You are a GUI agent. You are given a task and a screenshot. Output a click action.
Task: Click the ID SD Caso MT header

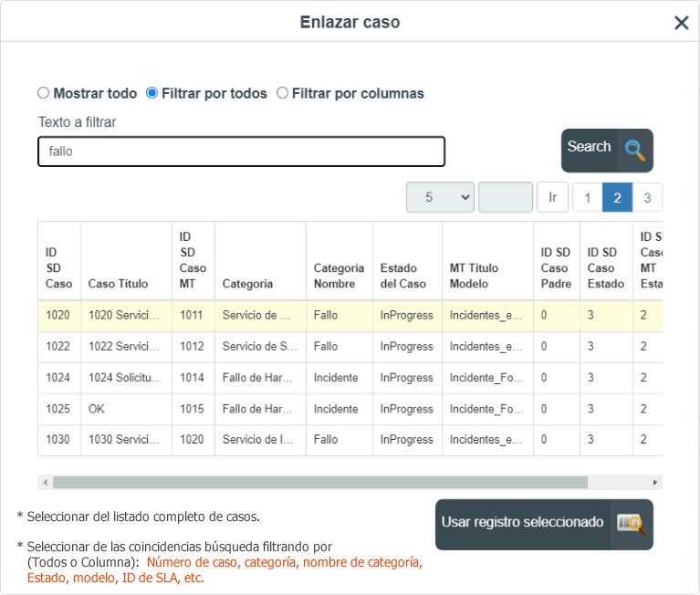[x=193, y=260]
